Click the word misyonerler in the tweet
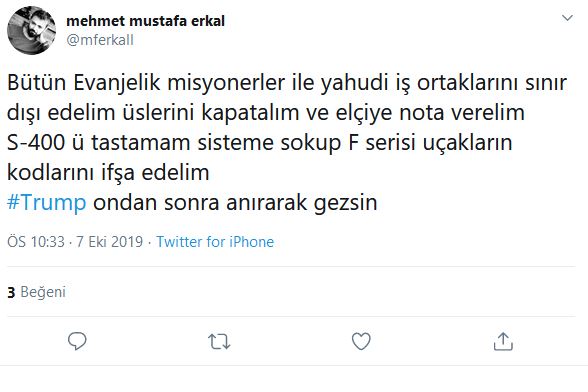 pos(226,83)
